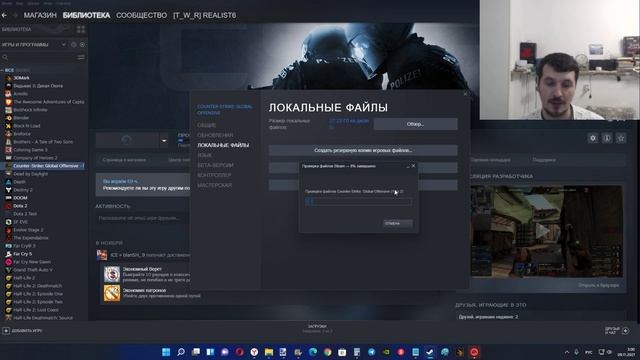Select Destiny 2 in the library list
This screenshot has width=640, height=360.
[23, 190]
